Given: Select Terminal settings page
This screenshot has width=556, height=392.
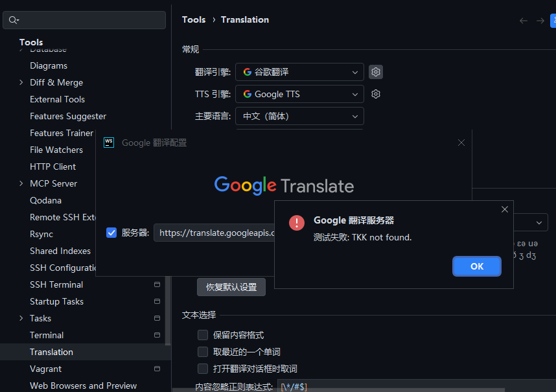Looking at the screenshot, I should tap(47, 335).
